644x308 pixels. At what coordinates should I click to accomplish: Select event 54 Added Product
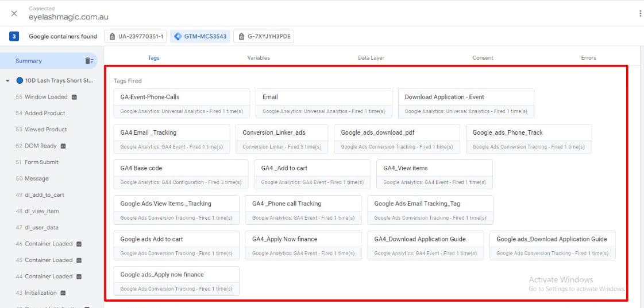click(40, 113)
